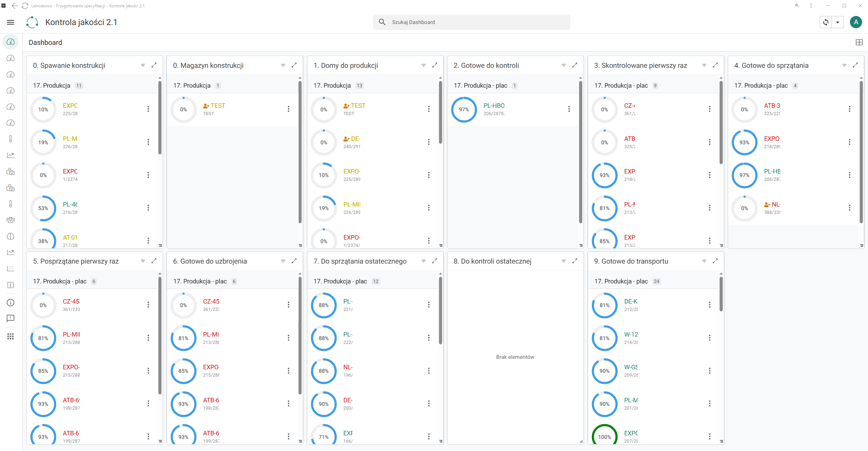This screenshot has width=868, height=451.
Task: Open row menu for PL-HB 97% in Gotowe do sprzątania
Action: pyautogui.click(x=850, y=175)
